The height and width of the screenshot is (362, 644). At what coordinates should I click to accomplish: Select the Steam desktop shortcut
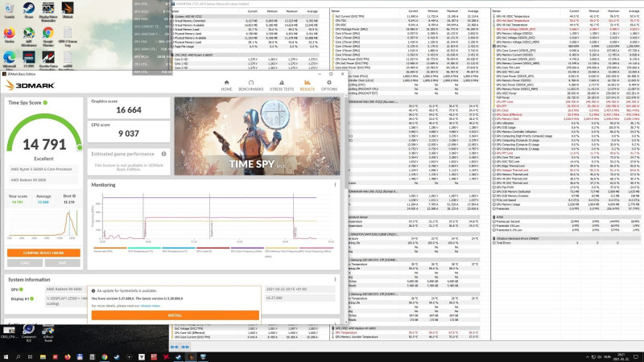pos(28,10)
